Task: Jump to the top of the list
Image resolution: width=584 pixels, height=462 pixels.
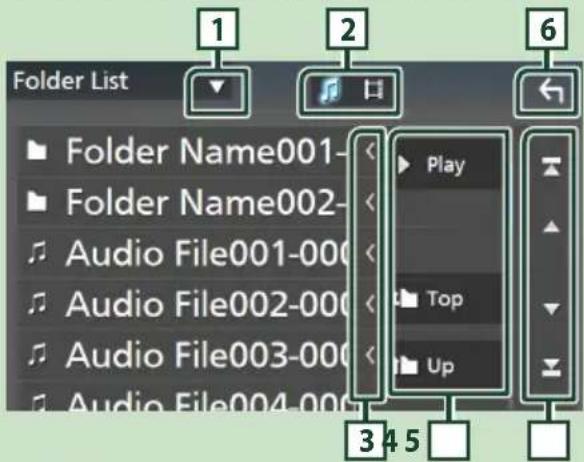Action: (x=551, y=166)
